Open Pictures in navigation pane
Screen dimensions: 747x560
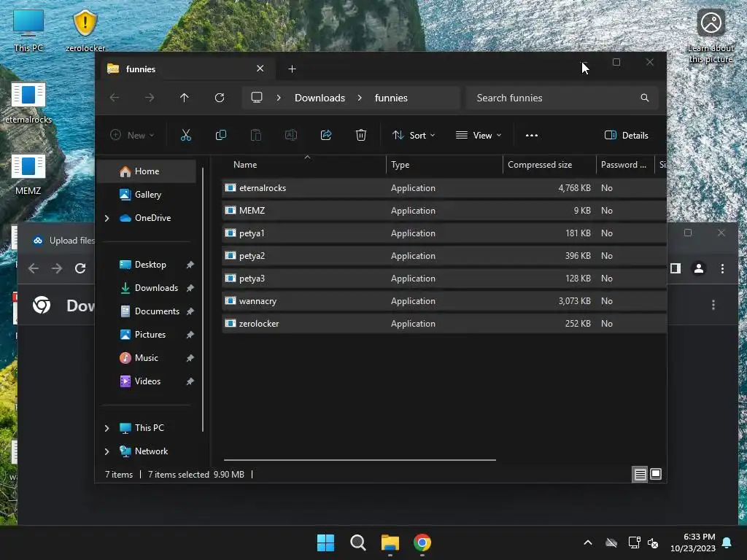coord(146,334)
